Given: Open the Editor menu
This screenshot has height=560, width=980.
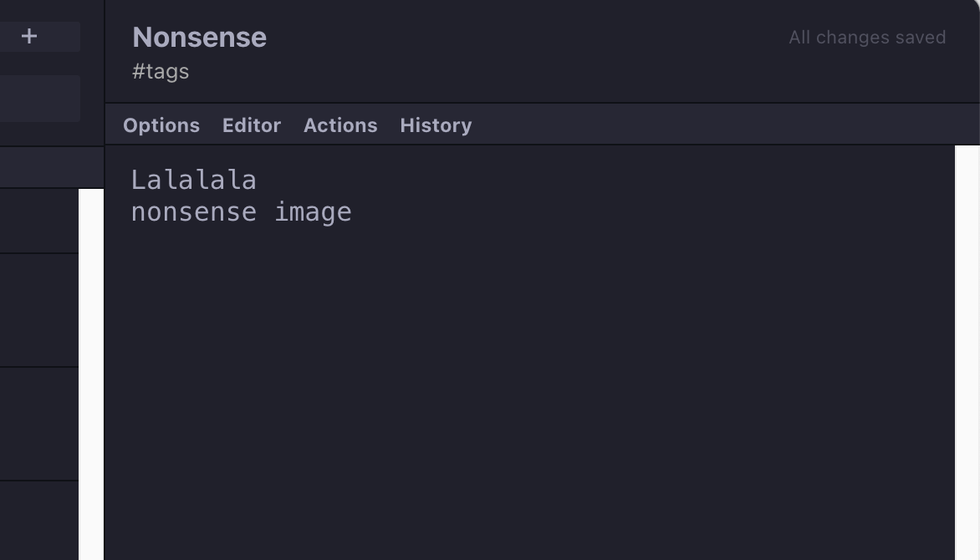Looking at the screenshot, I should (252, 125).
